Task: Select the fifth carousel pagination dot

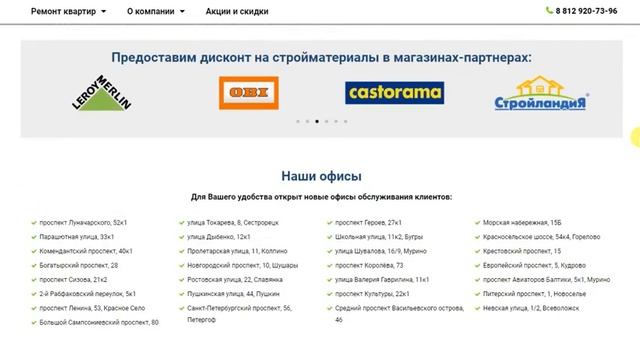Action: coord(336,121)
